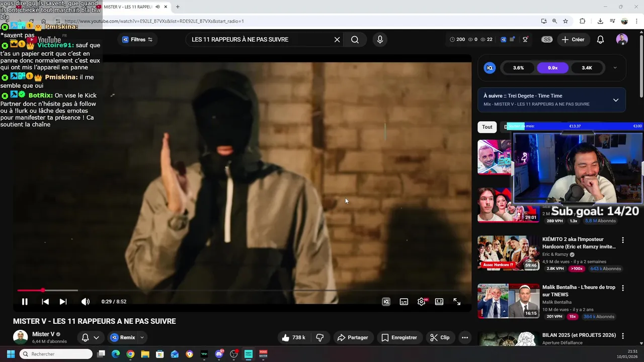Close the MISTER V browser tab

click(166, 7)
